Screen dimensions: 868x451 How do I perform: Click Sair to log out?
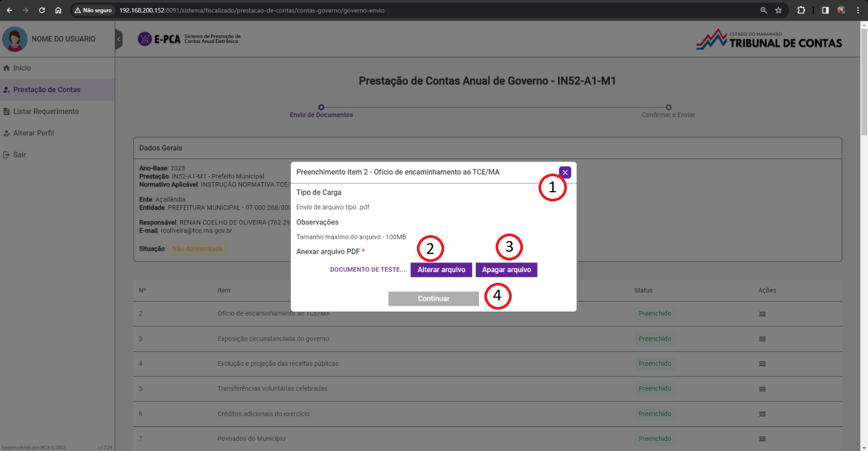(19, 155)
